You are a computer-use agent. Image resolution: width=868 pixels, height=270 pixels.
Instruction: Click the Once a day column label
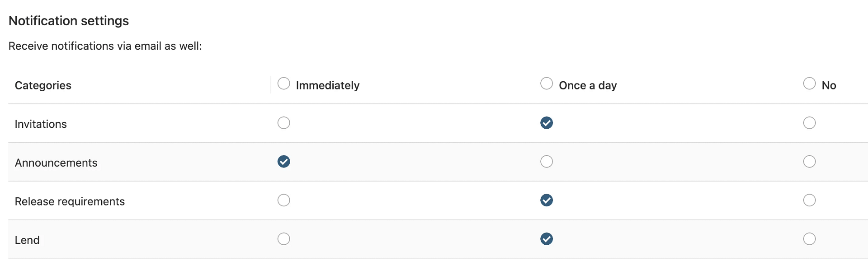(x=587, y=85)
